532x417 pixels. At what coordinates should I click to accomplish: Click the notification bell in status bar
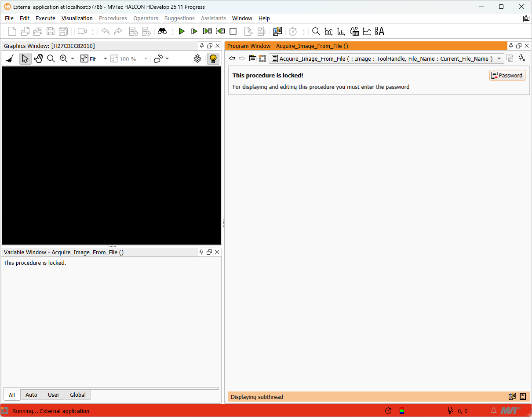pos(494,411)
